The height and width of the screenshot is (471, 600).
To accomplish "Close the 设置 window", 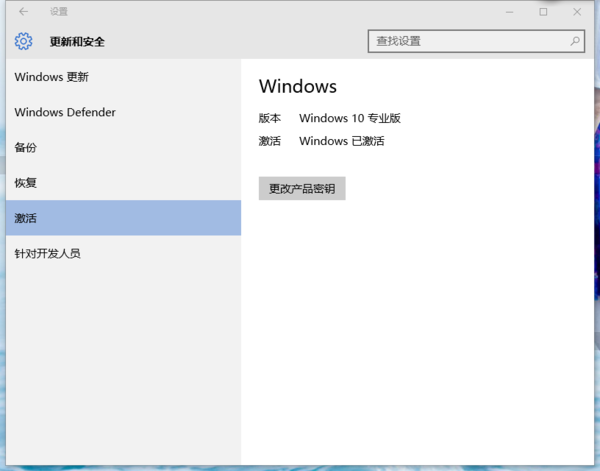I will pyautogui.click(x=577, y=12).
